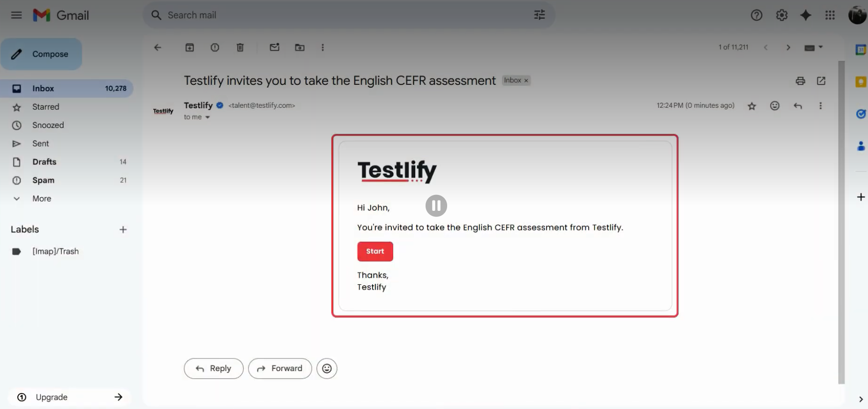Remove the Inbox label from the email

526,81
